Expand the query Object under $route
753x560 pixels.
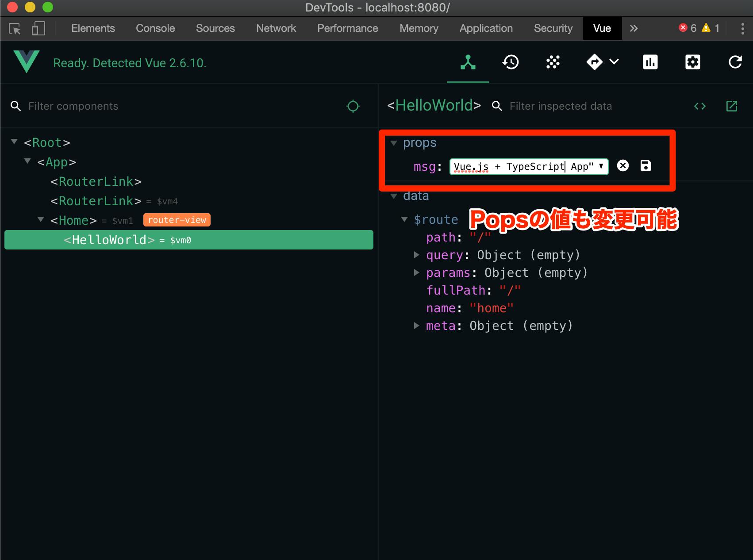pos(416,255)
